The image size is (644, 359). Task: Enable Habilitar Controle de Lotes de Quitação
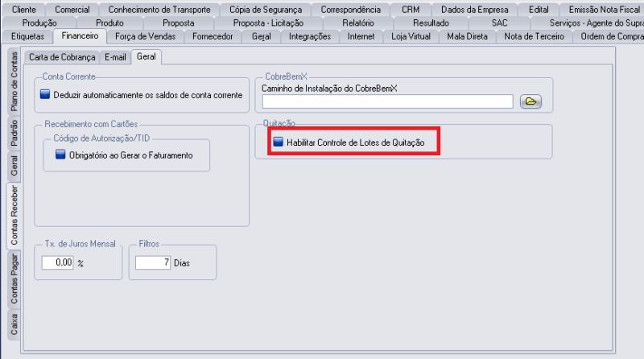click(x=279, y=142)
